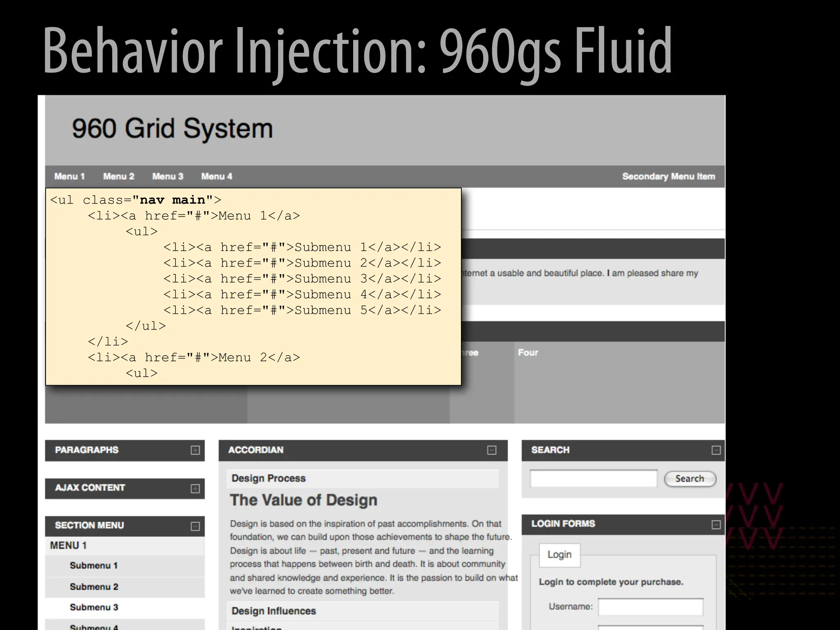
Task: Expand the Ajax Content panel toggle icon
Action: pos(195,488)
